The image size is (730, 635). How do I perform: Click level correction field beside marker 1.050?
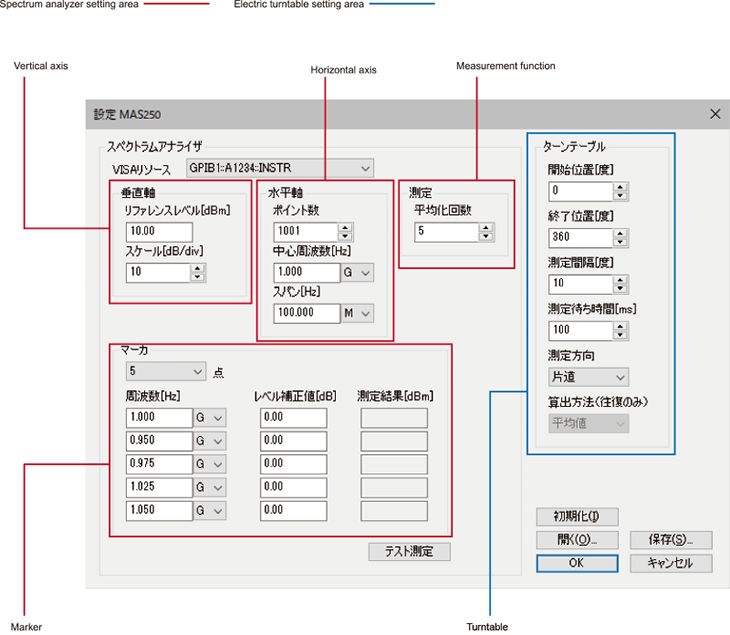[293, 511]
